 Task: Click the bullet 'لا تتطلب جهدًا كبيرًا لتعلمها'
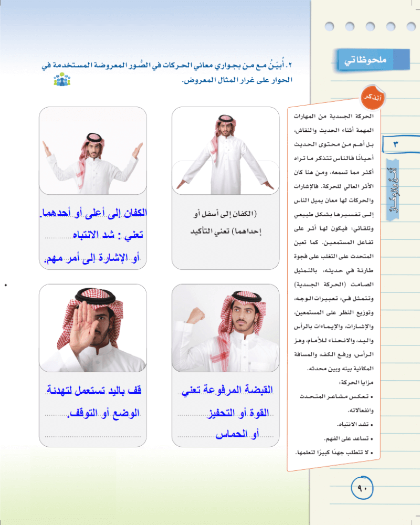334,453
